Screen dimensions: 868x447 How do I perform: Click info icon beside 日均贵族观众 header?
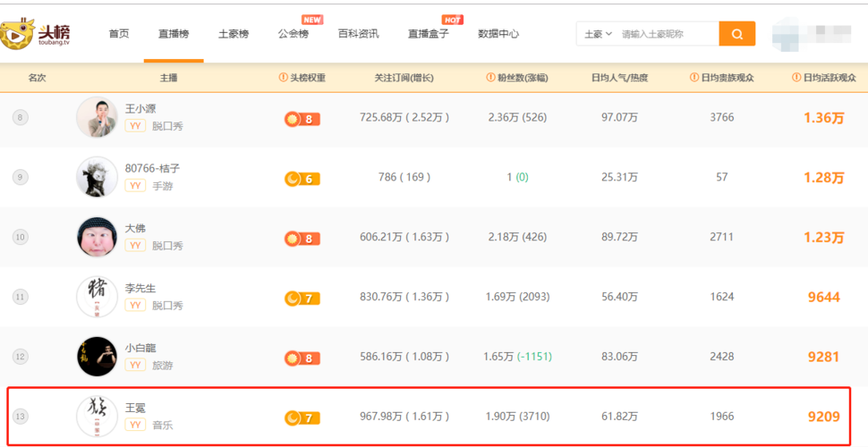(694, 78)
